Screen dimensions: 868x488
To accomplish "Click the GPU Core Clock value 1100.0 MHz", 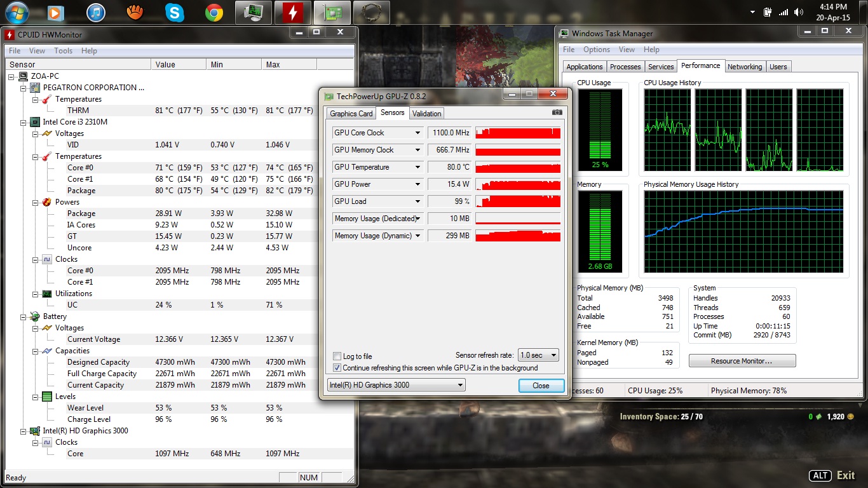I will [x=449, y=133].
